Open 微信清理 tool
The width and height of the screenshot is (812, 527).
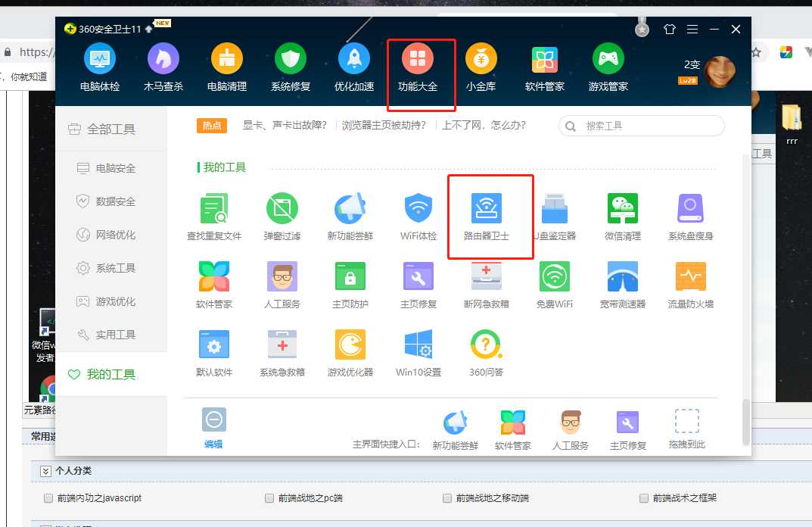623,217
